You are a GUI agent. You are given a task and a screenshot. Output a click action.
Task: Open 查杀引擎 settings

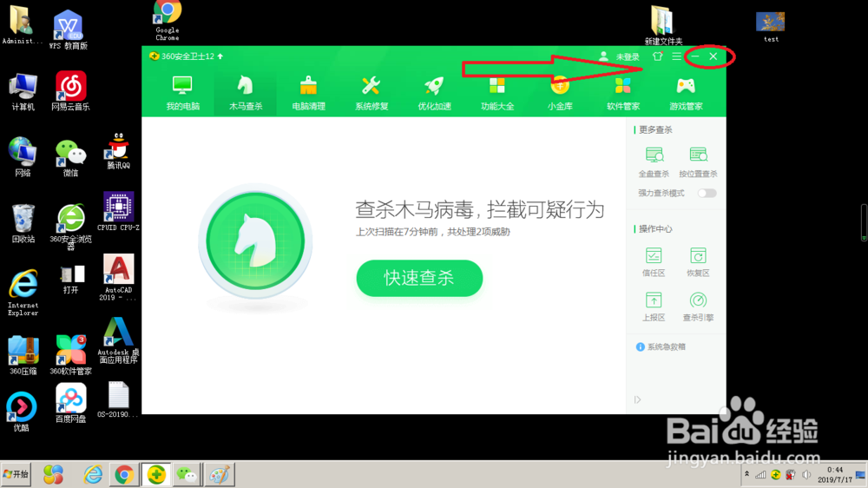[698, 307]
